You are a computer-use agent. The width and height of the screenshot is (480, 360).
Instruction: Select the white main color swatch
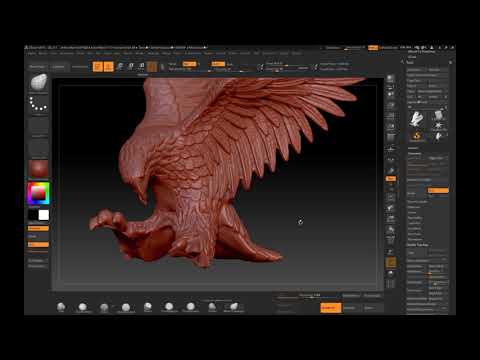[x=44, y=215]
